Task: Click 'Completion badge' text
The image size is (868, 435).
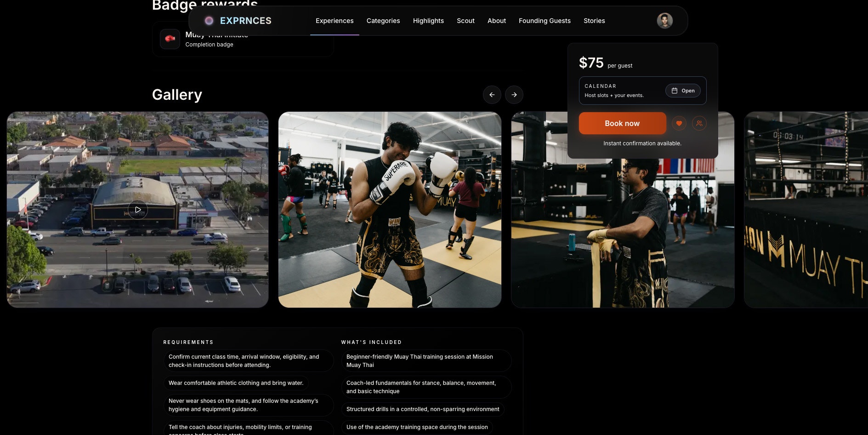Action: (x=209, y=45)
